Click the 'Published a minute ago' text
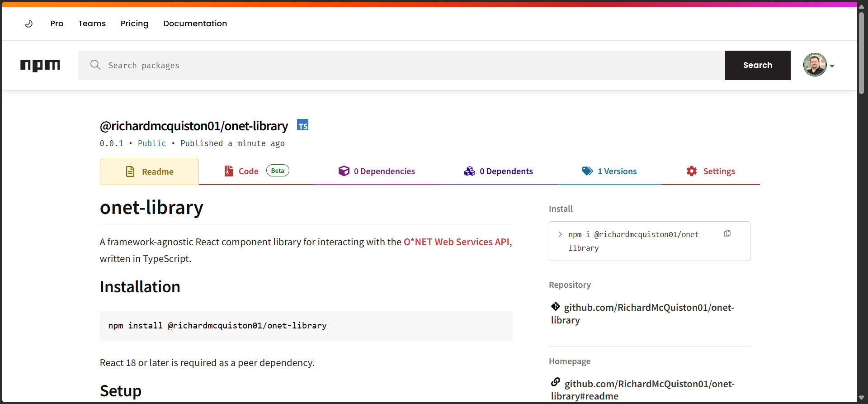This screenshot has height=404, width=868. pos(232,143)
